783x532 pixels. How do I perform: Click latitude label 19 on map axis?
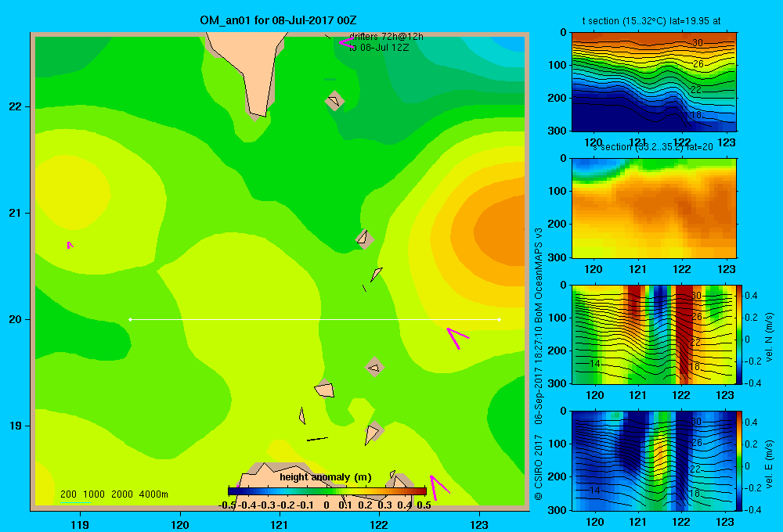(15, 426)
